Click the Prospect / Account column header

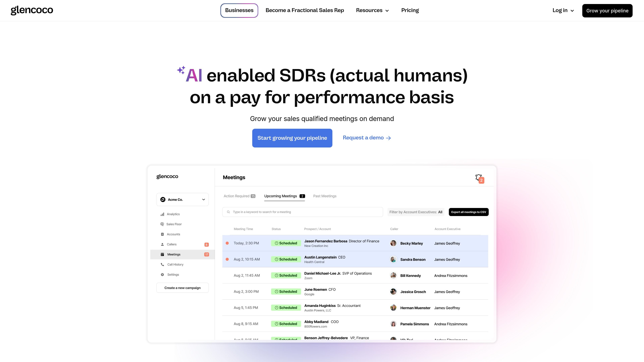click(x=317, y=229)
